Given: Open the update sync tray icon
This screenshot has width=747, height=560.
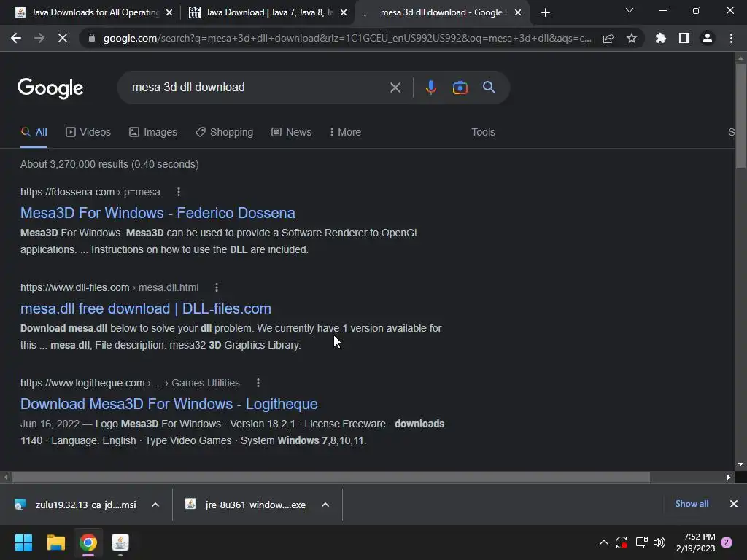Looking at the screenshot, I should 622,542.
